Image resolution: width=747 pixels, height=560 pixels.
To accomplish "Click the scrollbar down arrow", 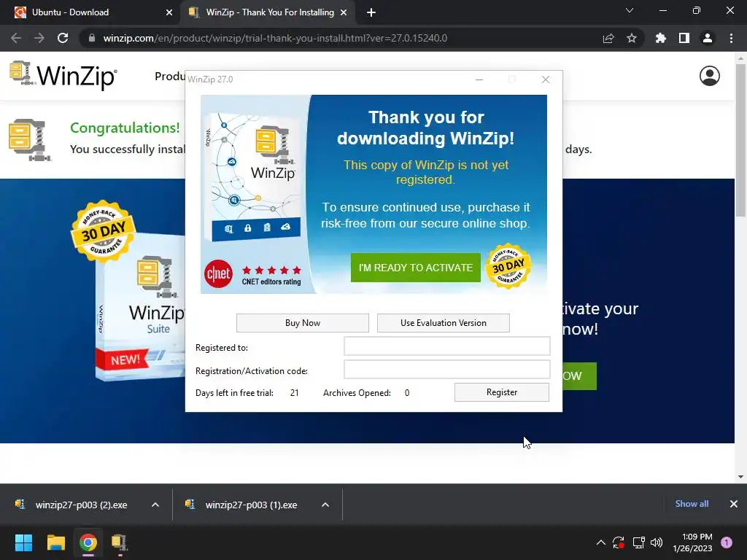I will (740, 476).
